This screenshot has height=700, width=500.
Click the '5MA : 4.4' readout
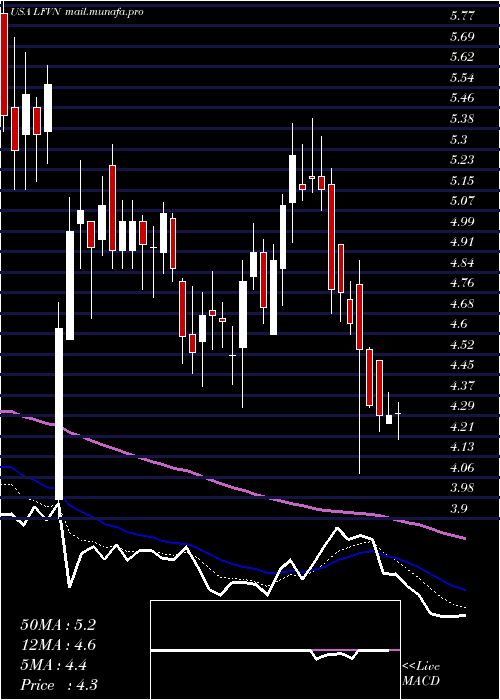54,665
